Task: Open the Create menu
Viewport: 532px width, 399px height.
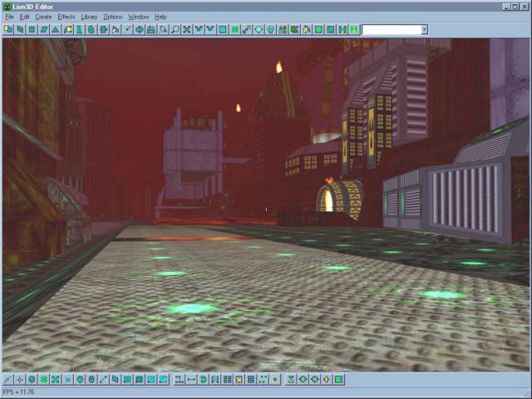Action: 43,17
